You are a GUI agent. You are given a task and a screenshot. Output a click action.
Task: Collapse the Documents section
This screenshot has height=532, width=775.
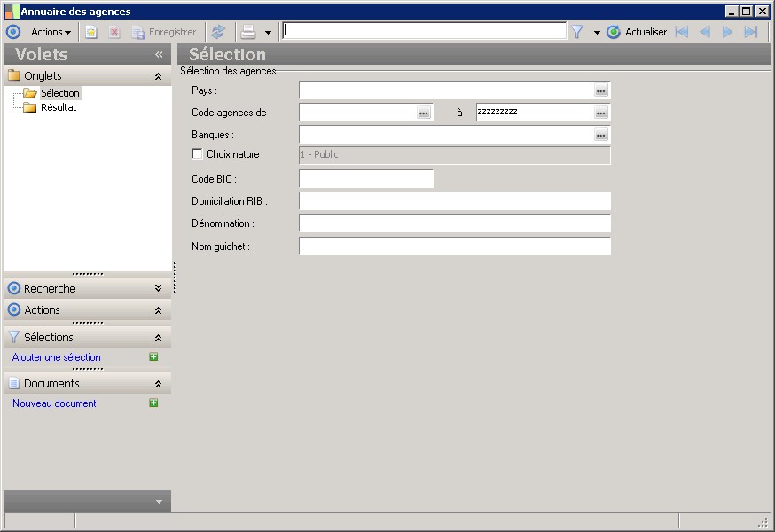pos(158,384)
